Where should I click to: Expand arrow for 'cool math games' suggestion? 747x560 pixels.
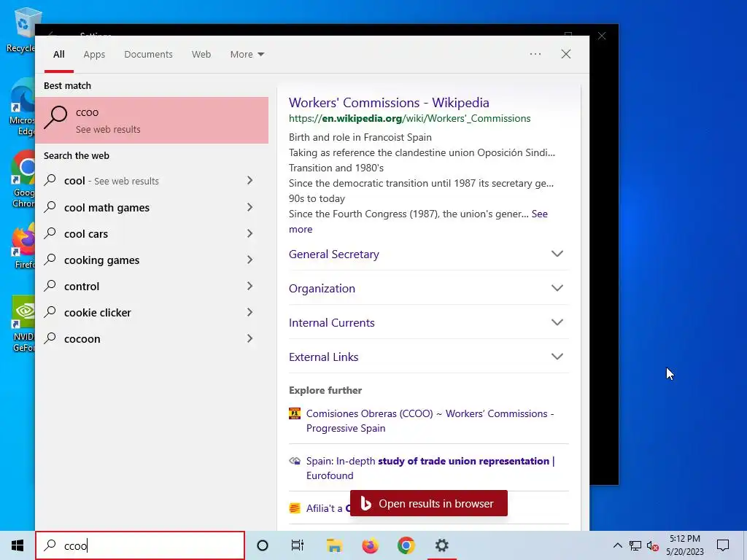click(249, 207)
